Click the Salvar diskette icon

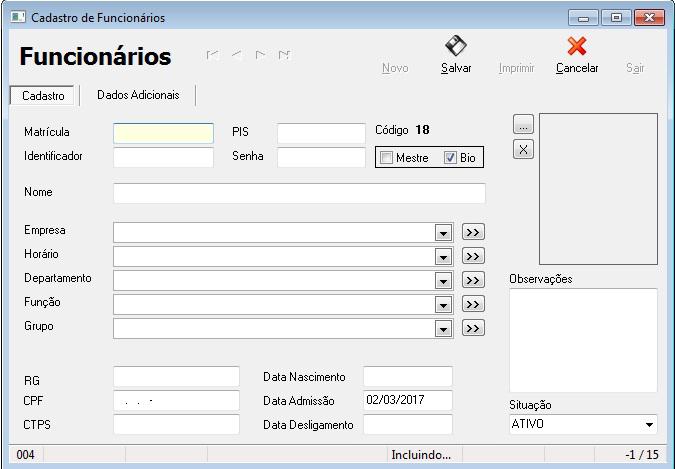click(456, 46)
